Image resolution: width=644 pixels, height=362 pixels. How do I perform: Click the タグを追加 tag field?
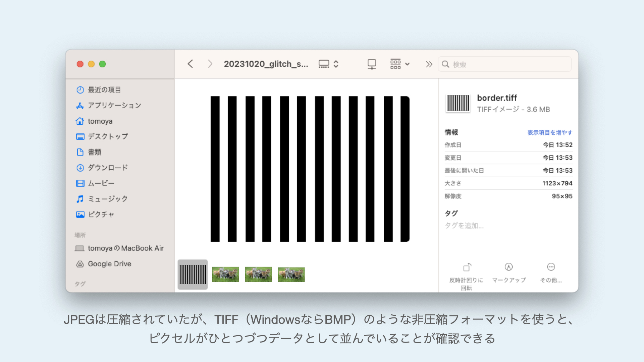pos(464,226)
